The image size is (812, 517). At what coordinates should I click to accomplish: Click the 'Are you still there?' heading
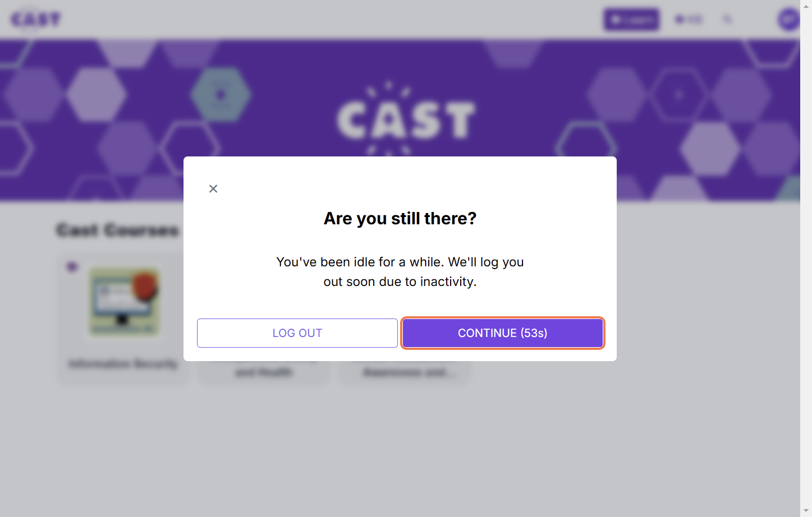(400, 218)
